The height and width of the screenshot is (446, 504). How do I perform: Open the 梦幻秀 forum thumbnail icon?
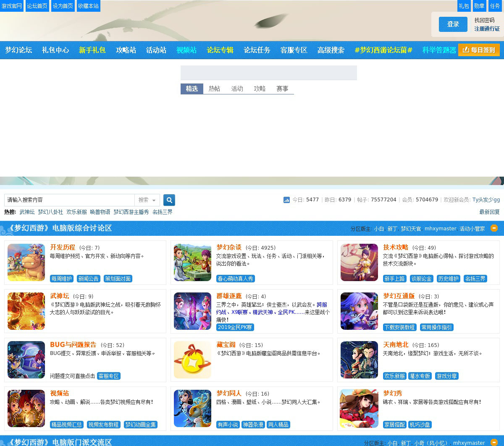(x=359, y=408)
